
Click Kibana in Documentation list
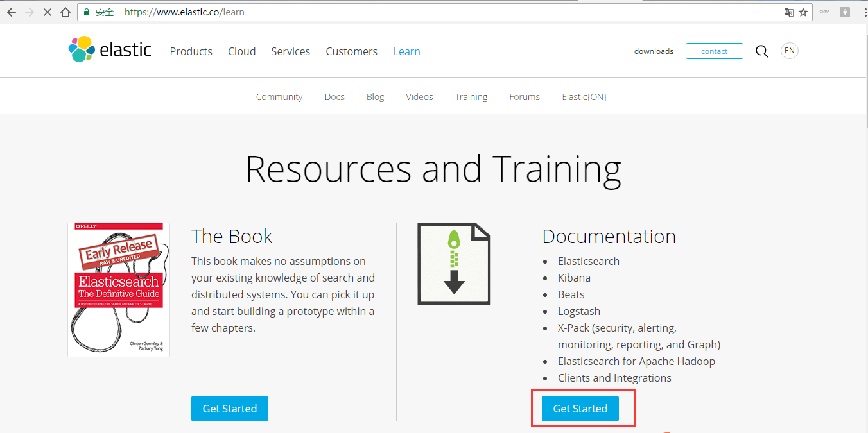point(574,278)
